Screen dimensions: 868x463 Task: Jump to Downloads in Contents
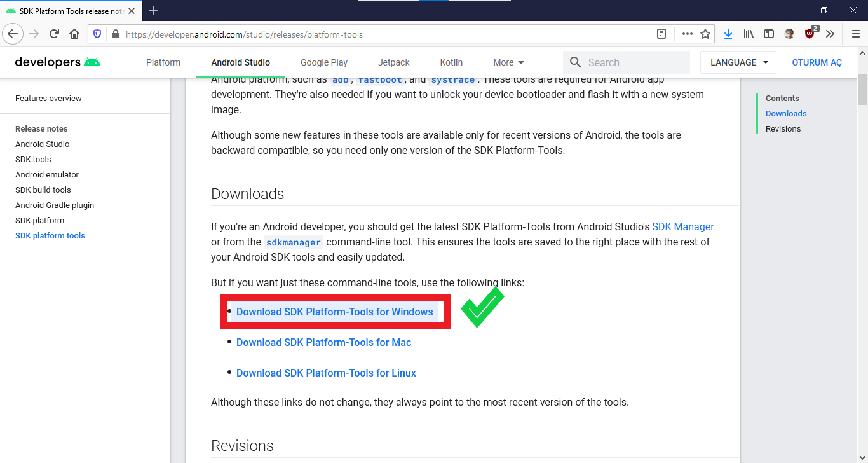(x=786, y=114)
